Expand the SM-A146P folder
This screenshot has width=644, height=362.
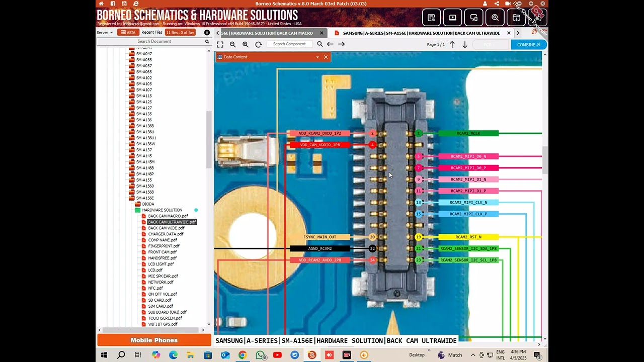tap(144, 174)
